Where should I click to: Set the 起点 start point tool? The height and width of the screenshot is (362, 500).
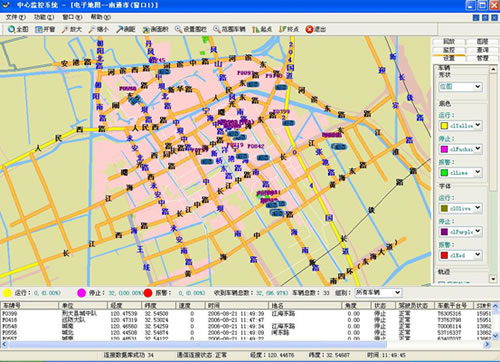[262, 29]
